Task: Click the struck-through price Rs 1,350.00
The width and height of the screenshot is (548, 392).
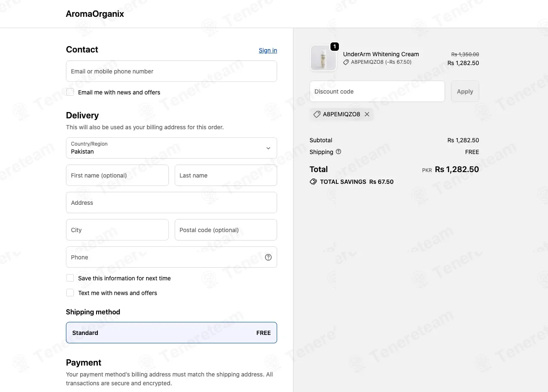Action: 465,54
